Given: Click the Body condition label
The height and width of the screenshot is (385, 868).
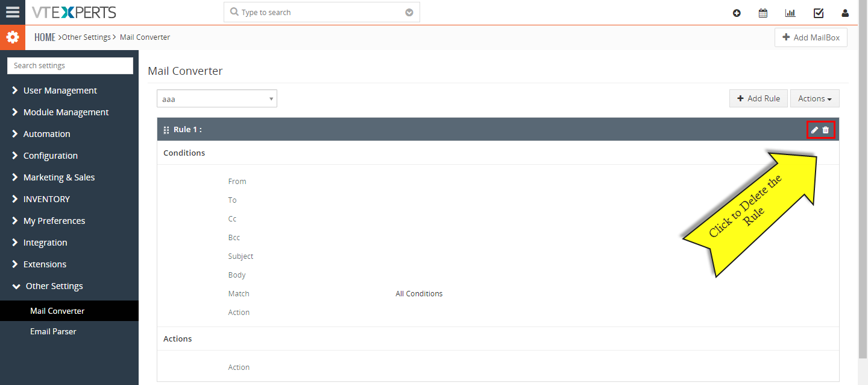Looking at the screenshot, I should pos(237,275).
